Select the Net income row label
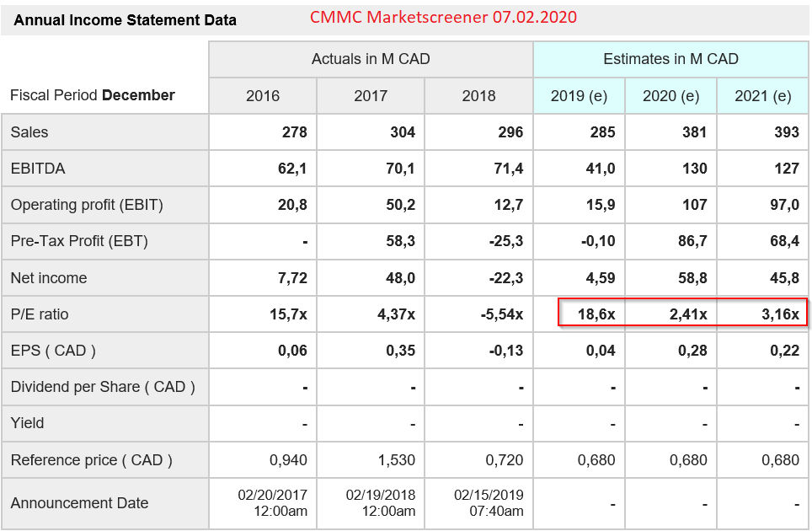812x531 pixels. (49, 278)
